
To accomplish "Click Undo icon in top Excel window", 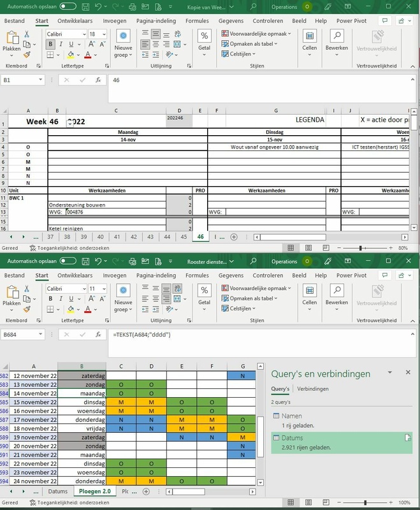I will (x=98, y=7).
